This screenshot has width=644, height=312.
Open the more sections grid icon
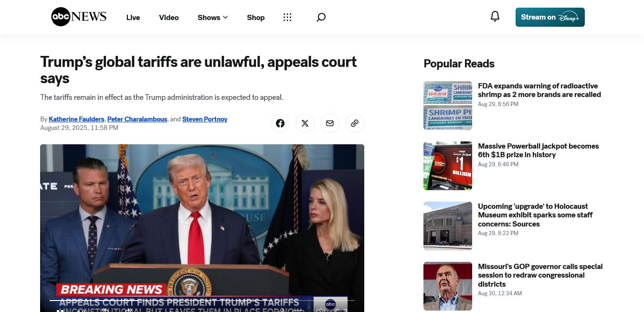tap(287, 17)
